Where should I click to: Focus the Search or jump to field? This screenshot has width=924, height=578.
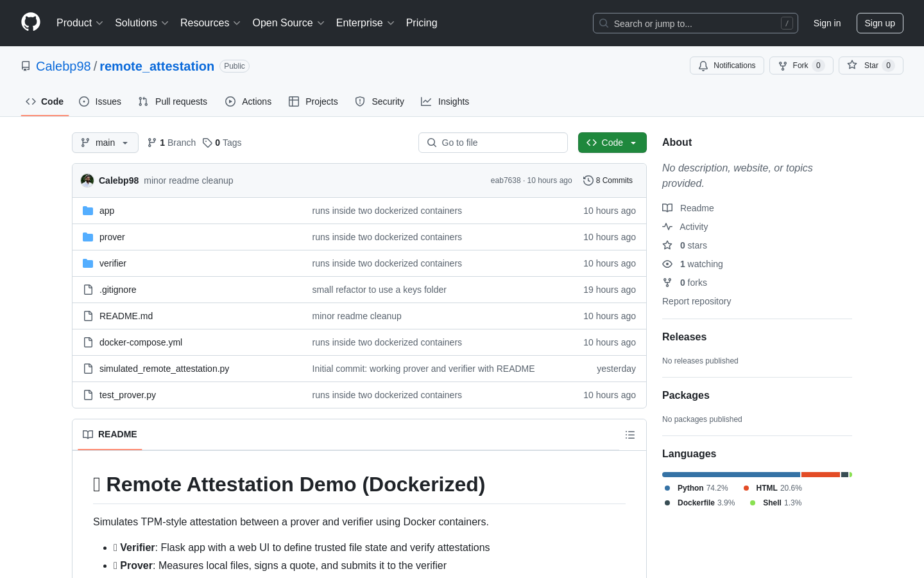click(x=696, y=23)
